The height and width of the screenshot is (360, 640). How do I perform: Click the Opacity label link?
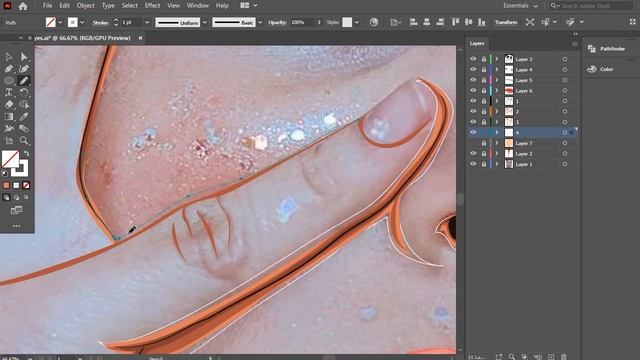278,22
